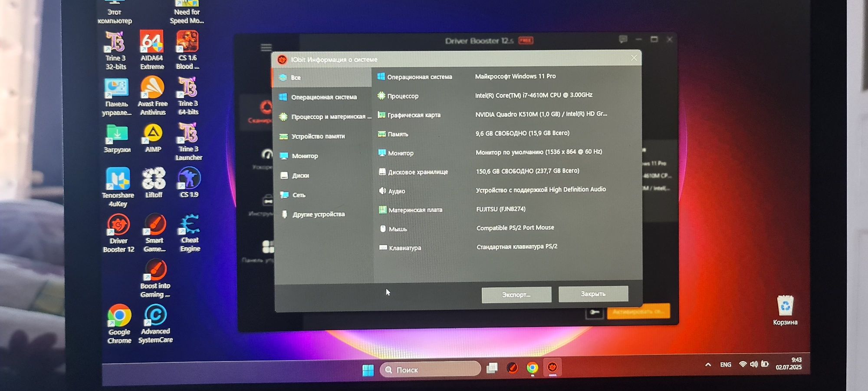Launch AIMP player desktop icon
The image size is (868, 391).
pos(153,139)
